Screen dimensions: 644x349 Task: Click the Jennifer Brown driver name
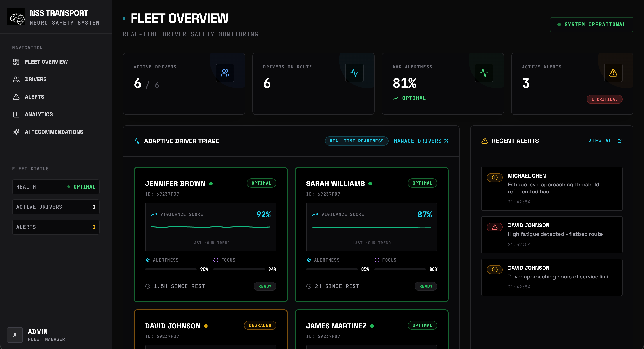pos(175,184)
